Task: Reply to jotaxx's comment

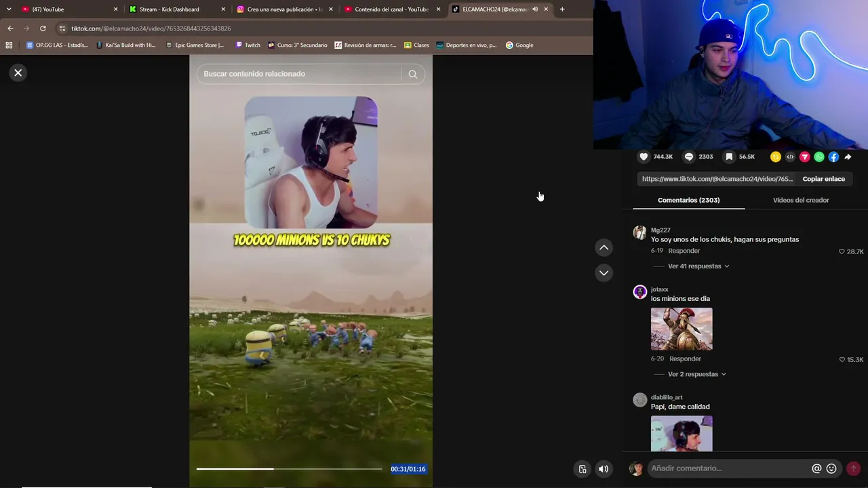Action: [x=685, y=359]
